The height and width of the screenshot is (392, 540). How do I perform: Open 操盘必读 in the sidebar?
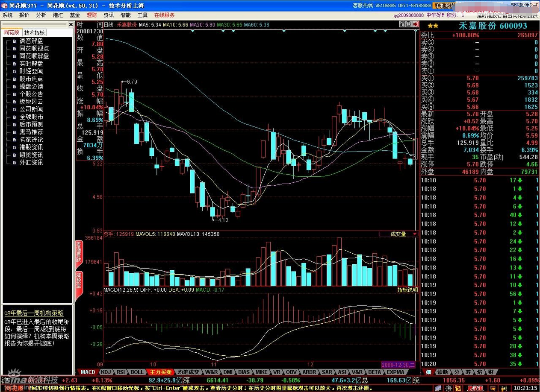(x=31, y=87)
